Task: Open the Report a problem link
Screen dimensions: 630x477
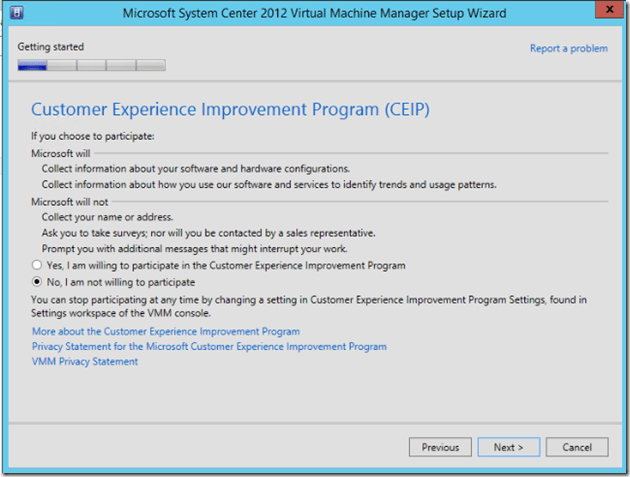Action: [568, 48]
